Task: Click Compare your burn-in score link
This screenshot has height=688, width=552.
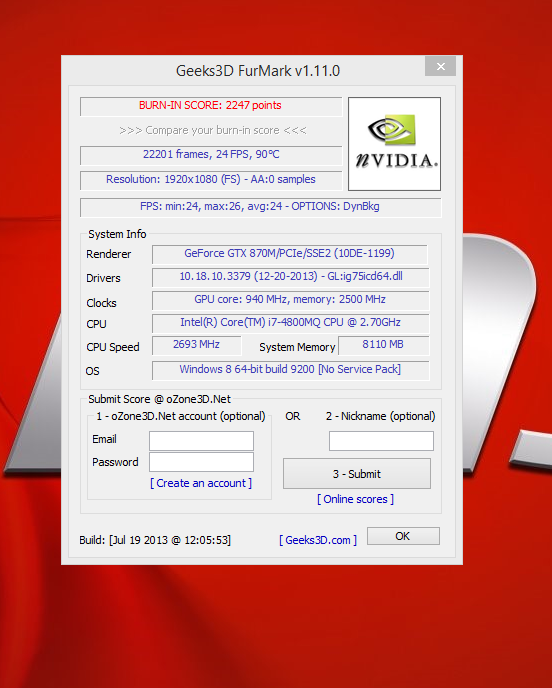Action: [213, 130]
